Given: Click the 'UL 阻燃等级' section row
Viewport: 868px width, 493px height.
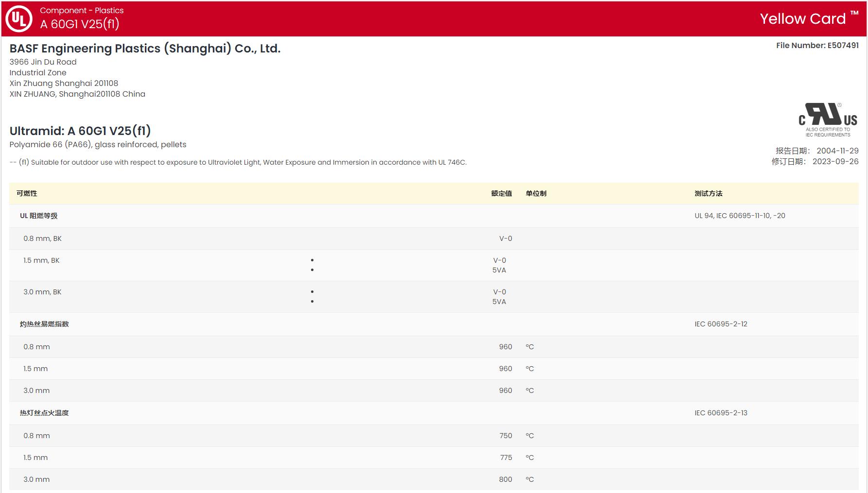Looking at the screenshot, I should tap(434, 216).
